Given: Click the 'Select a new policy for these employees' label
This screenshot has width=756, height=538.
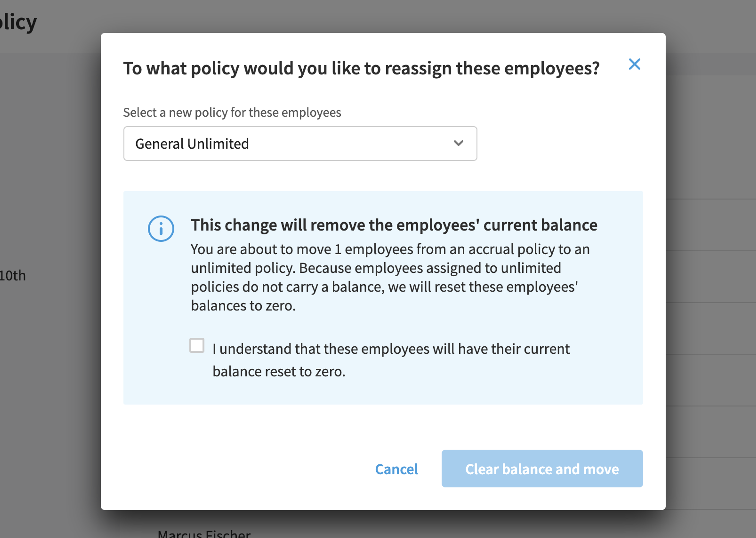Looking at the screenshot, I should (x=232, y=113).
